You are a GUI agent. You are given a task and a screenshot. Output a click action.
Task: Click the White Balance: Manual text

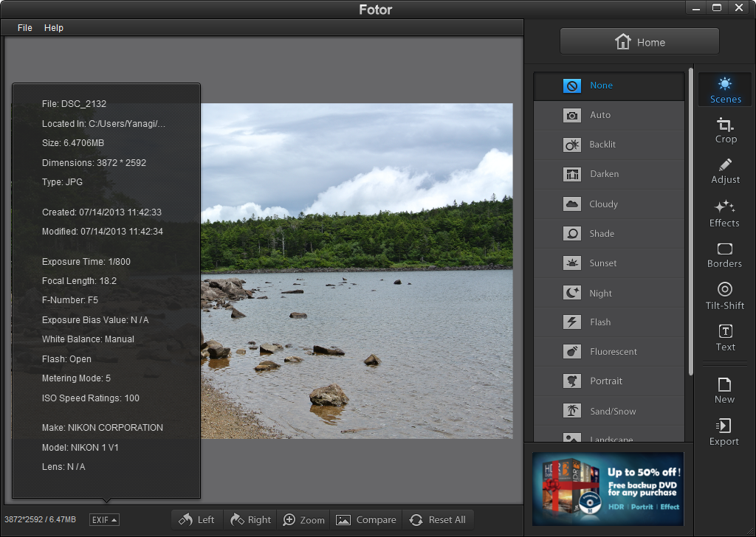89,339
